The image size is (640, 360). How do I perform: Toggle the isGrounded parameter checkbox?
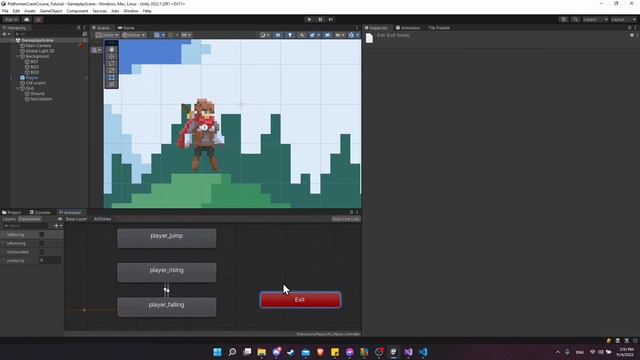coord(42,252)
